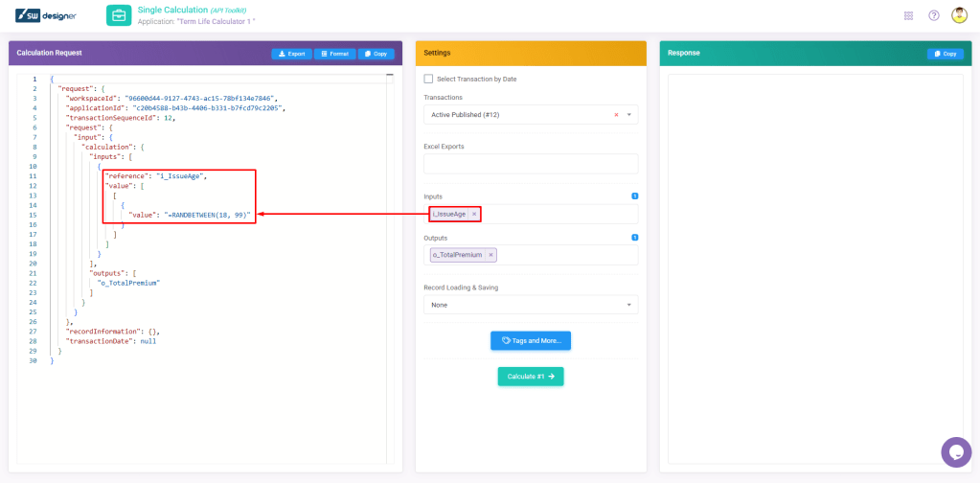The height and width of the screenshot is (483, 980).
Task: Remove the i_IssueAge input tag
Action: [474, 214]
